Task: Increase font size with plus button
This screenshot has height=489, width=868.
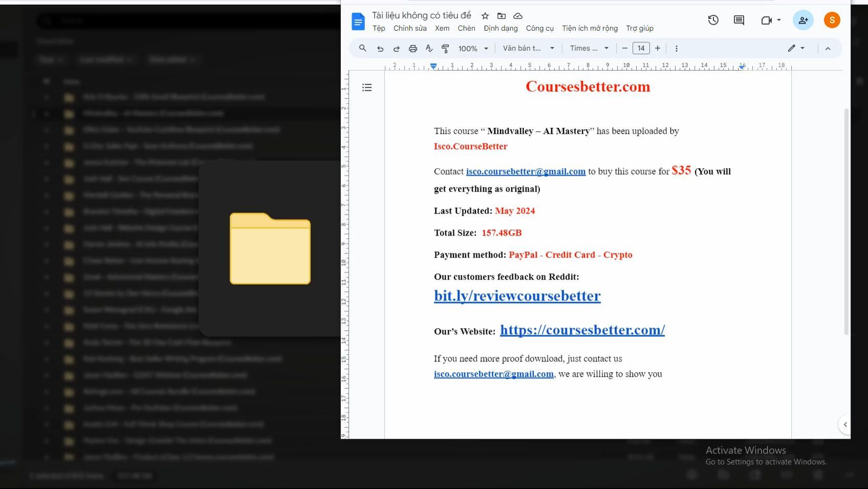Action: (x=658, y=49)
